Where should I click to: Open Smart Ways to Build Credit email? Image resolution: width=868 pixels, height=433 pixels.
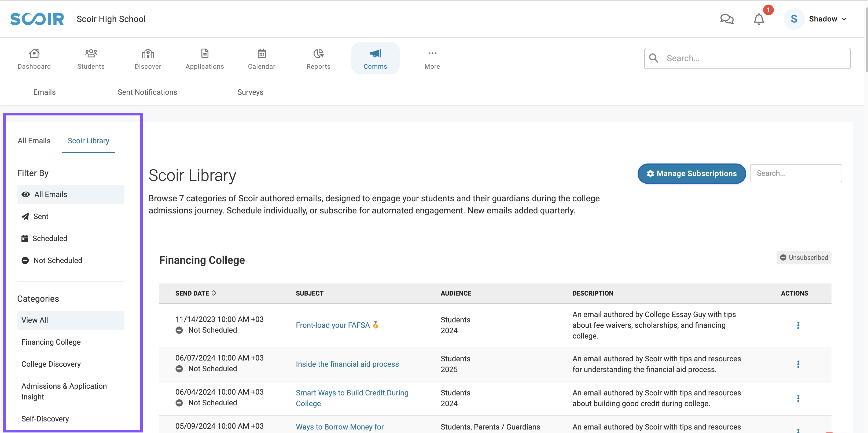point(352,398)
